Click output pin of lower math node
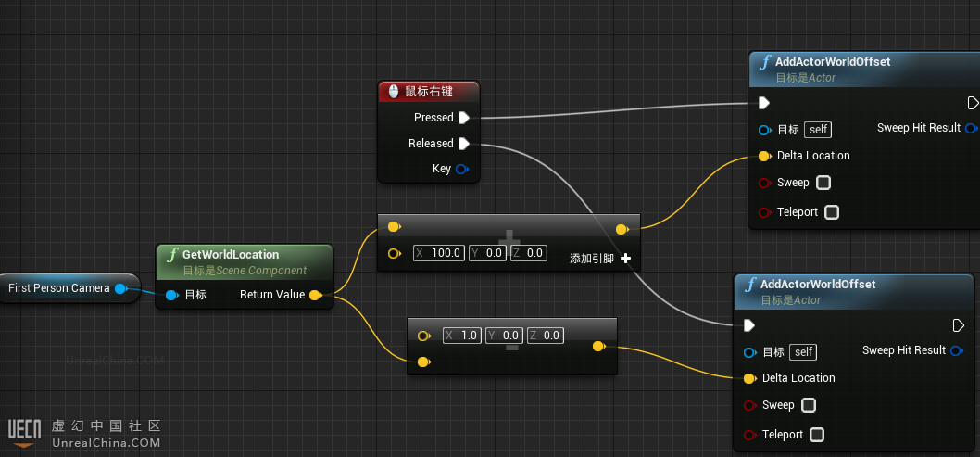980x457 pixels. [598, 346]
